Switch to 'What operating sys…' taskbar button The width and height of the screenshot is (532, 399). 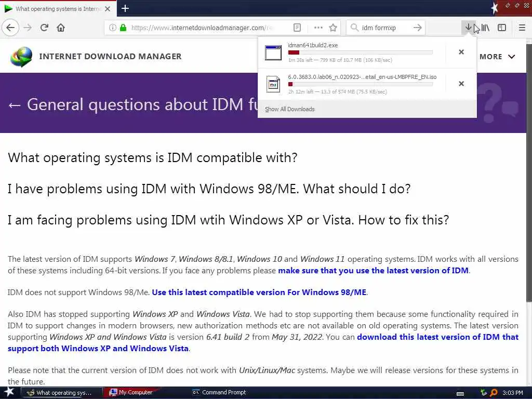pyautogui.click(x=61, y=393)
